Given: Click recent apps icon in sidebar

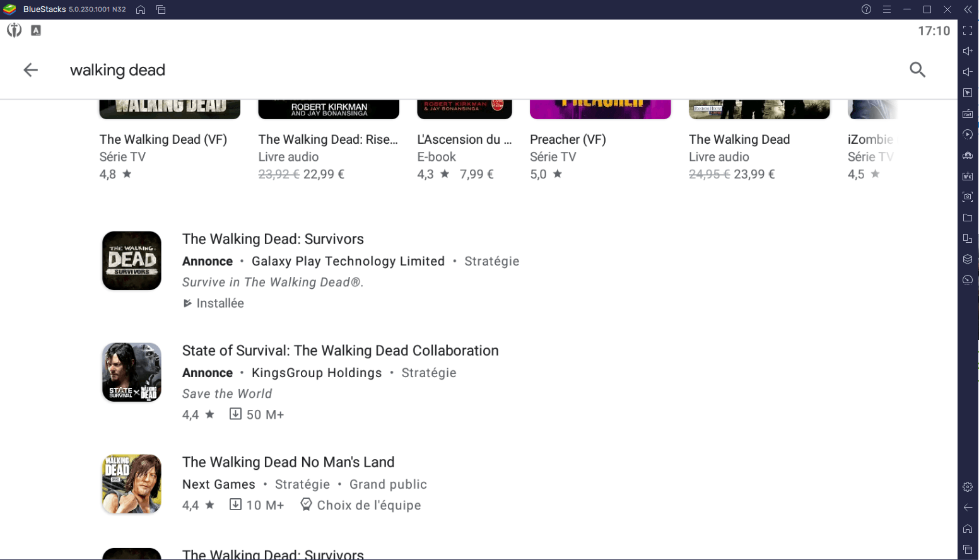Looking at the screenshot, I should (968, 549).
